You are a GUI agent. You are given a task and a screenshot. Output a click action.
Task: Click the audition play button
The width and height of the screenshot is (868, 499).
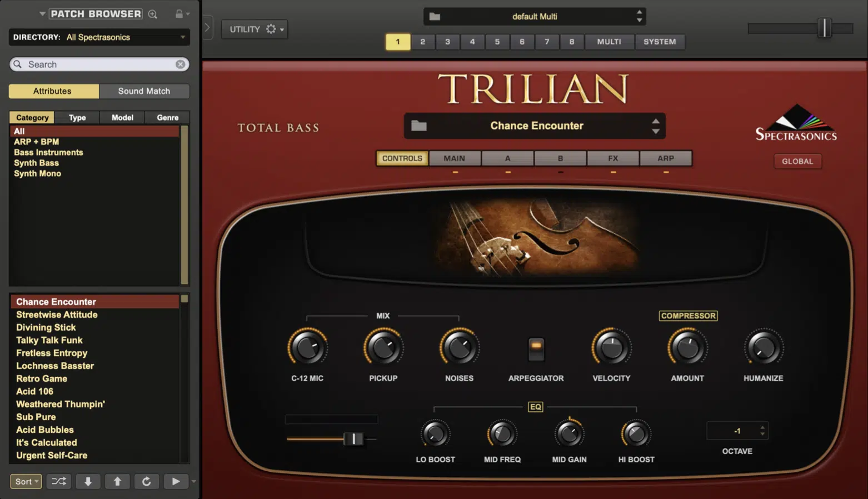176,481
